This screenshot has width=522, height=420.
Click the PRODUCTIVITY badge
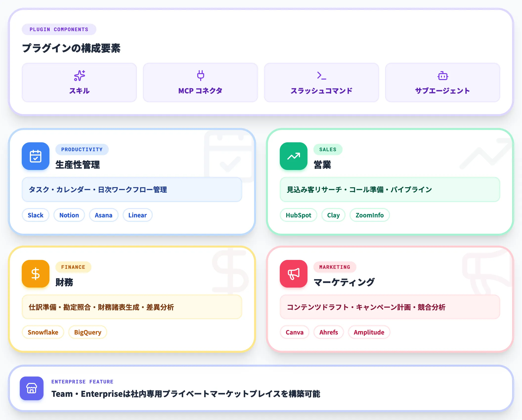[x=82, y=149]
